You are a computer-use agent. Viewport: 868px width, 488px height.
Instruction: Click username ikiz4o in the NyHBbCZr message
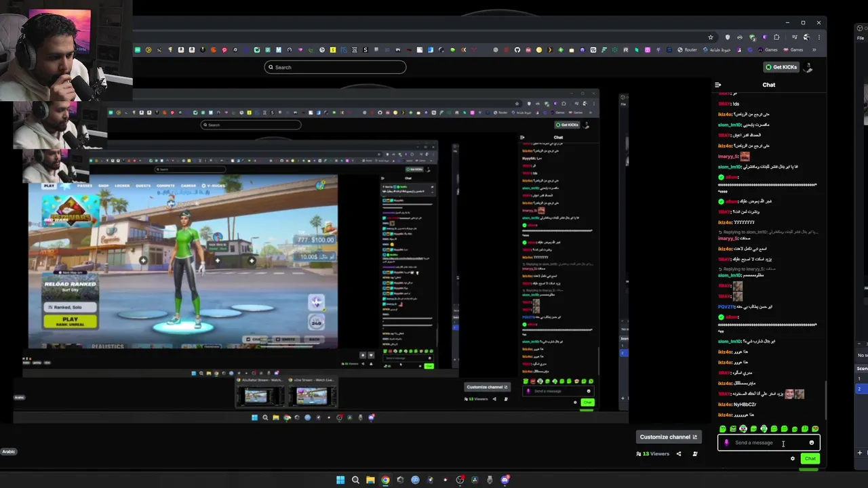(724, 405)
